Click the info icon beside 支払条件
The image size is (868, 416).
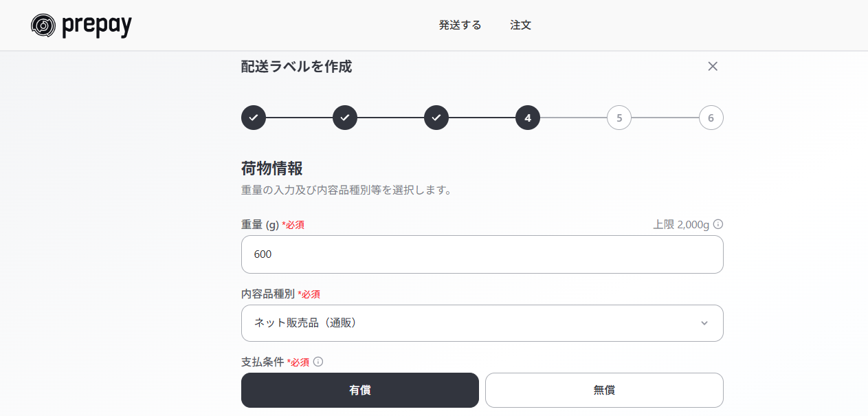[318, 362]
